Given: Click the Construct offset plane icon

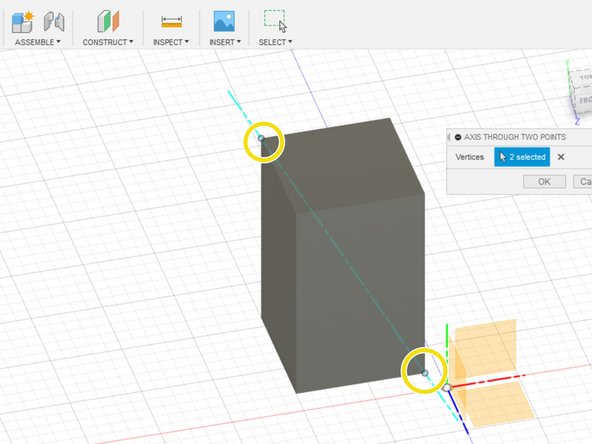Looking at the screenshot, I should (x=108, y=21).
